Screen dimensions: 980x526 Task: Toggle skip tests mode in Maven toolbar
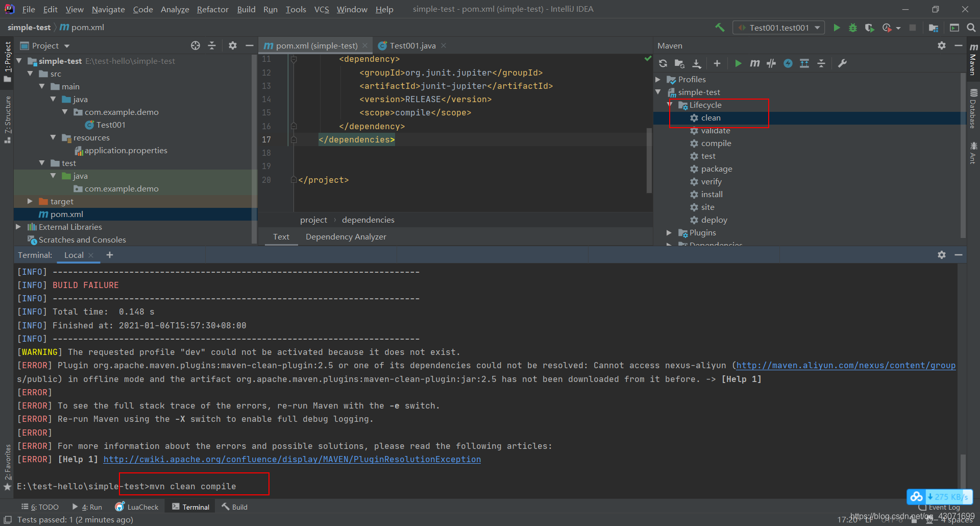(x=771, y=63)
